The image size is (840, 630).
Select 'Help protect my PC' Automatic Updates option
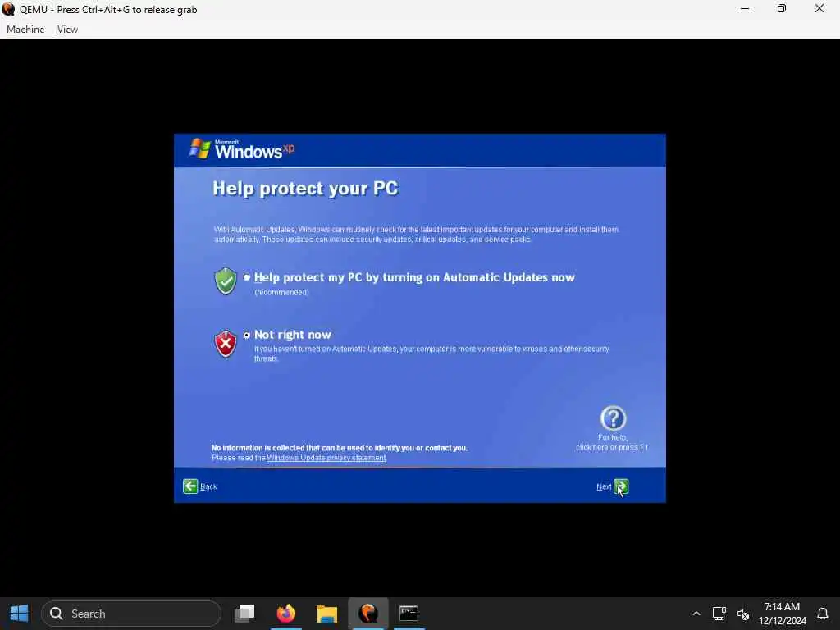[x=247, y=277]
